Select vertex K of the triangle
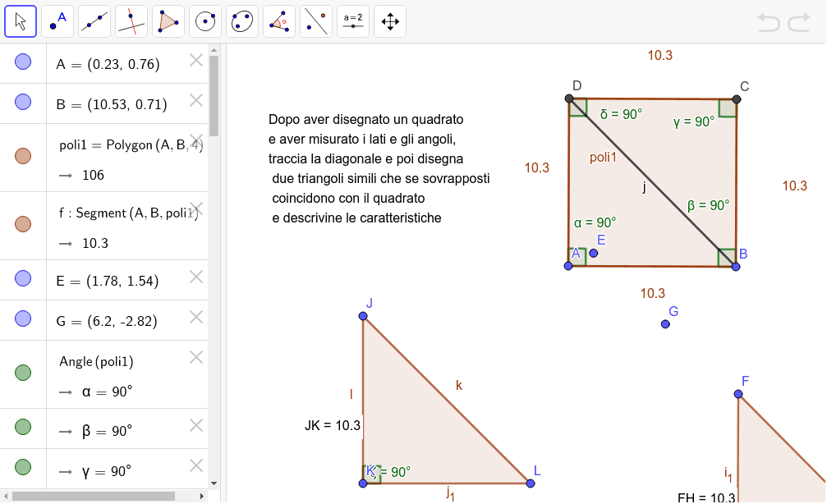The width and height of the screenshot is (827, 504). (363, 483)
